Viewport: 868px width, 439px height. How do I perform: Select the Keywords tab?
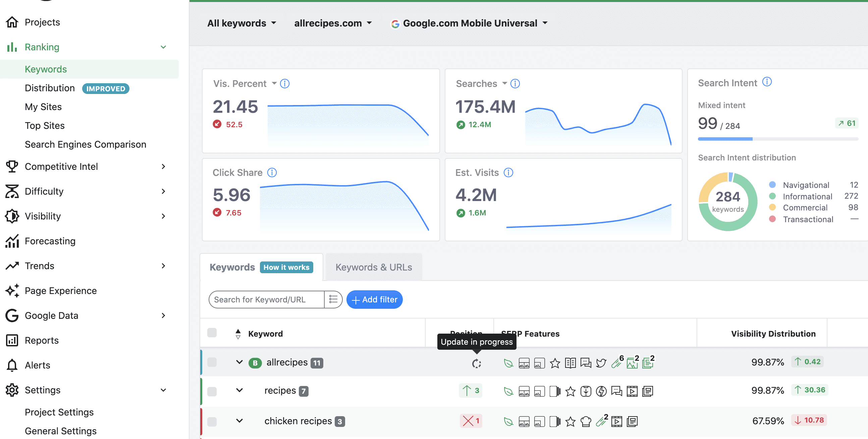[232, 267]
